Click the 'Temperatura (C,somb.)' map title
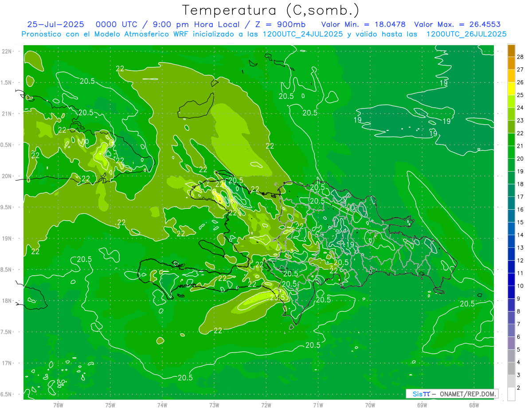 pyautogui.click(x=271, y=10)
